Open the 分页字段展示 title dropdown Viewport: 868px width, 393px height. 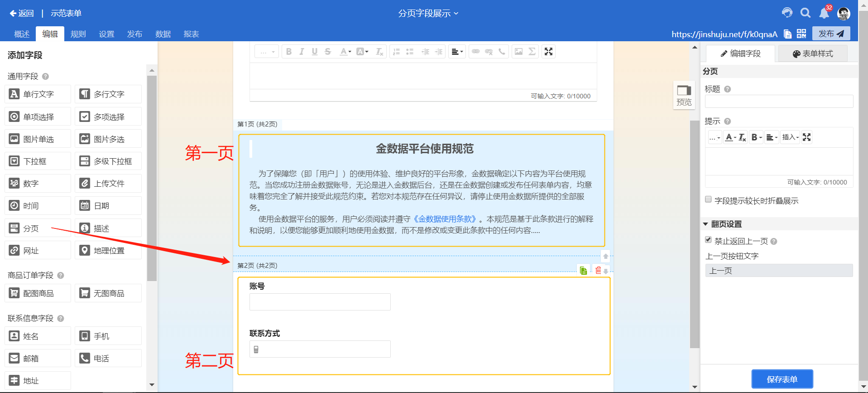pyautogui.click(x=428, y=13)
